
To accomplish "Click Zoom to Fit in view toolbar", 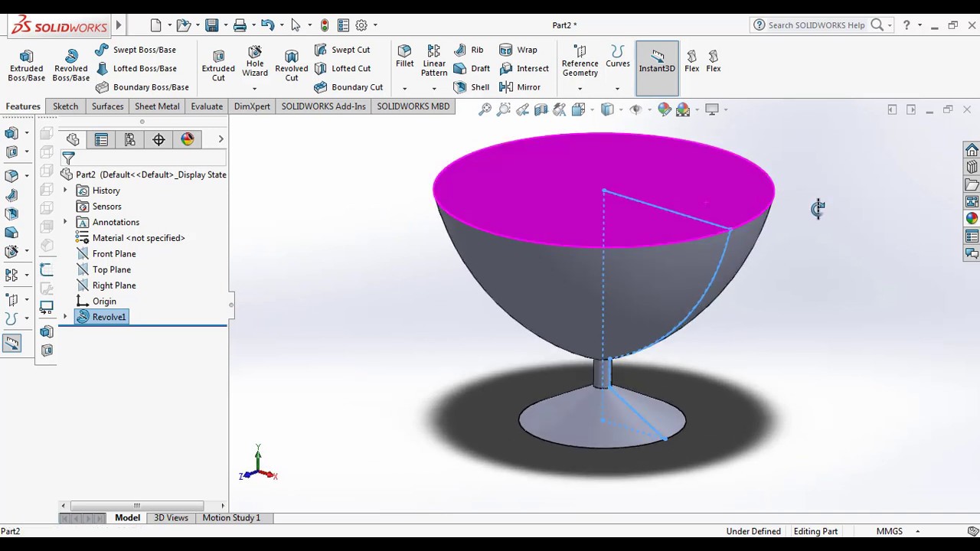I will click(485, 109).
